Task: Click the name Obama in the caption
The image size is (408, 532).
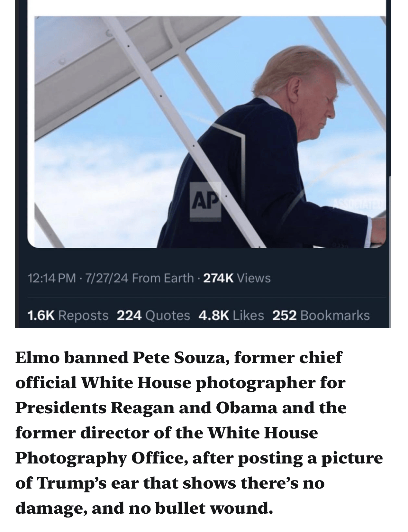Action: tap(247, 408)
